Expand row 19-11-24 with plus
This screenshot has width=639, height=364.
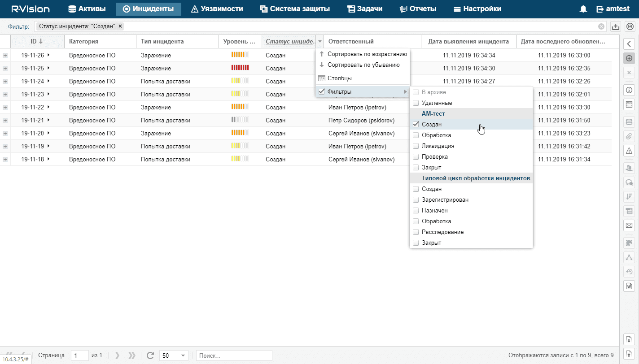click(5, 81)
